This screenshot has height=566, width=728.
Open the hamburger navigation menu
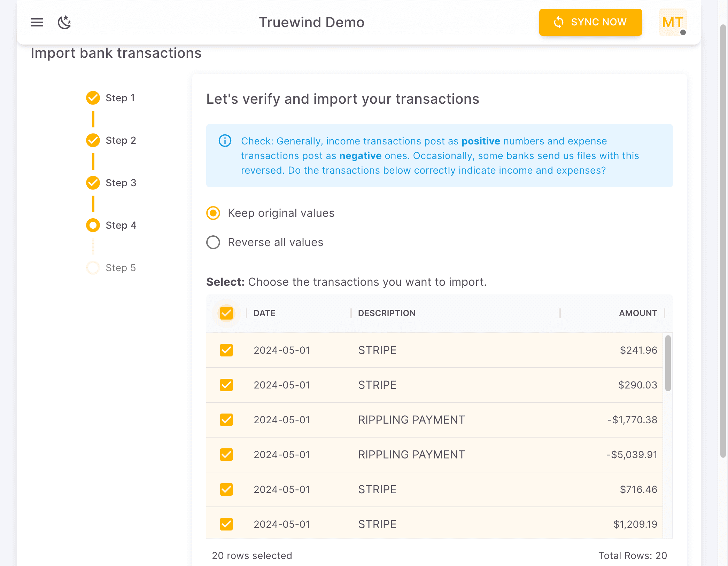click(x=36, y=22)
